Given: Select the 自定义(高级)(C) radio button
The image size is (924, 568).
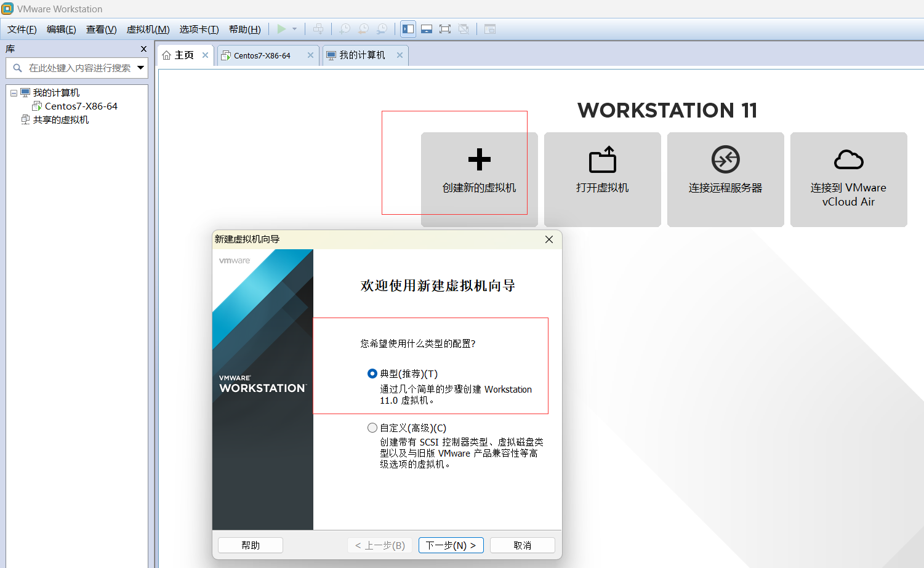Looking at the screenshot, I should (x=372, y=428).
